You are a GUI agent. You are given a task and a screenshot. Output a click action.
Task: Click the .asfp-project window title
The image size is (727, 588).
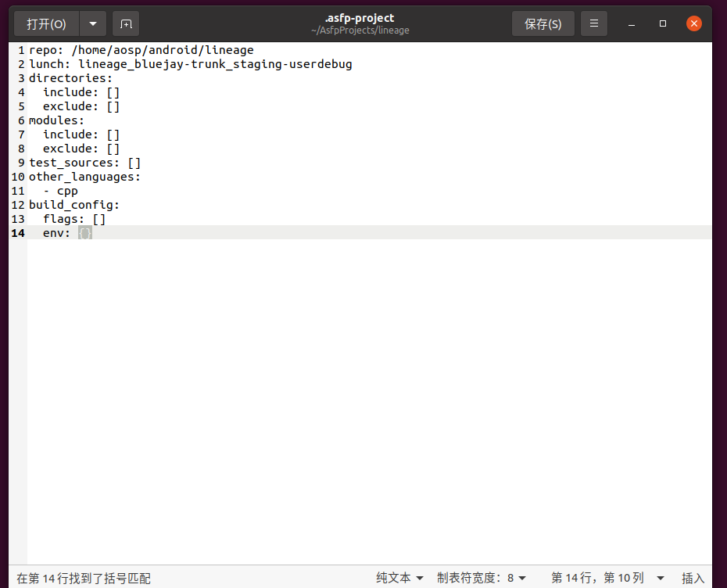coord(360,18)
